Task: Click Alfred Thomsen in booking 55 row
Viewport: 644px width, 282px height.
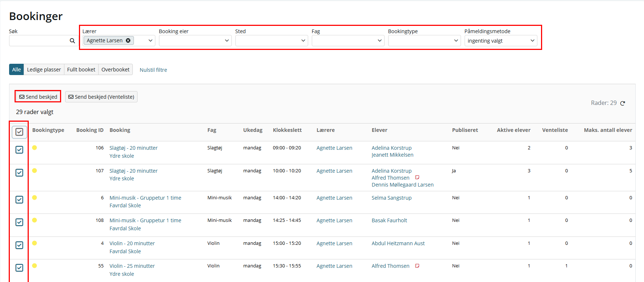Action: point(391,266)
